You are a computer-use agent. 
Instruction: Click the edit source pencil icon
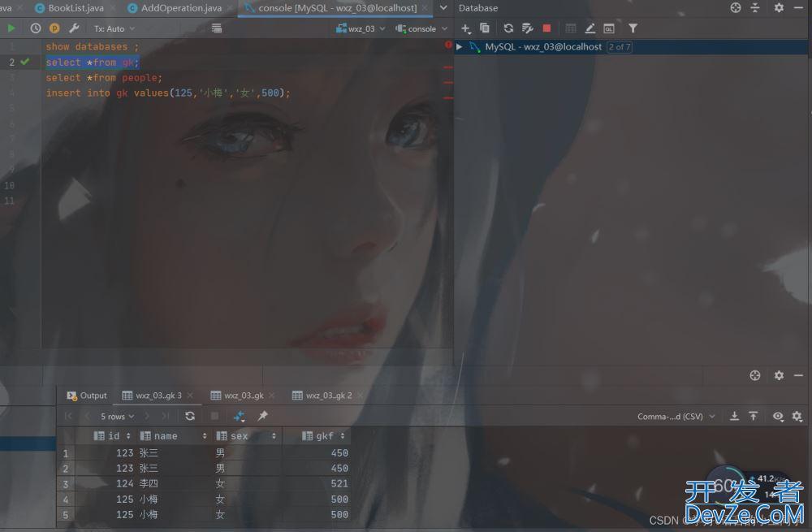click(590, 28)
